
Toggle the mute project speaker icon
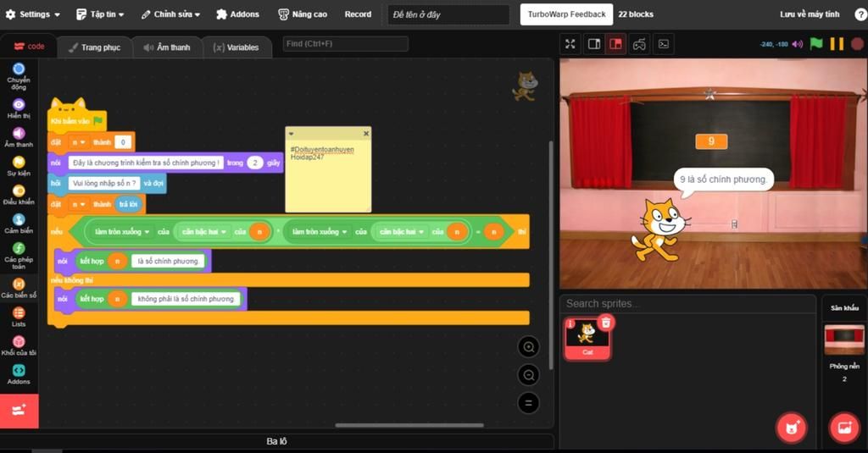point(797,44)
